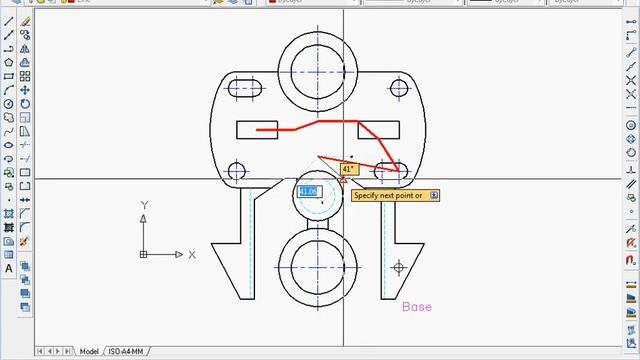Image resolution: width=640 pixels, height=360 pixels.
Task: Go to next layout tab arrow
Action: 58,351
